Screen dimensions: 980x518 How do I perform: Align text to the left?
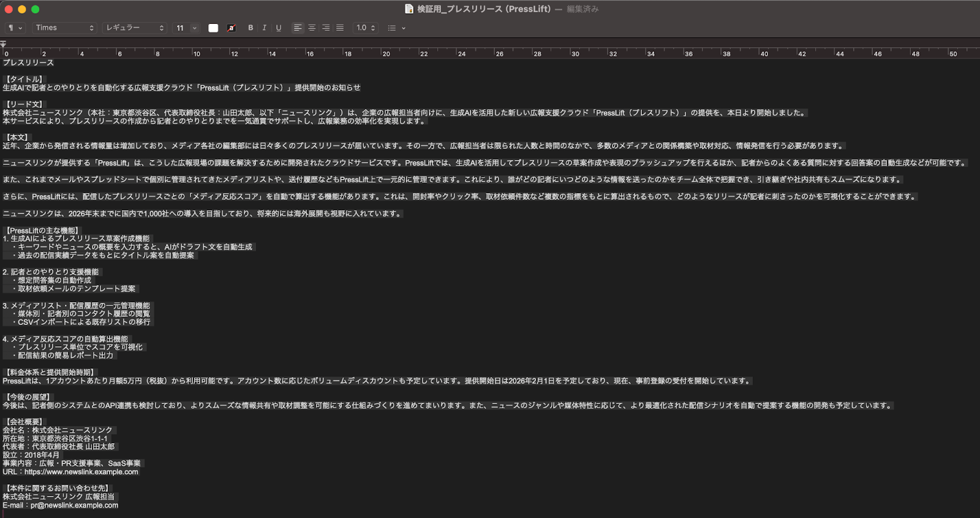point(298,28)
